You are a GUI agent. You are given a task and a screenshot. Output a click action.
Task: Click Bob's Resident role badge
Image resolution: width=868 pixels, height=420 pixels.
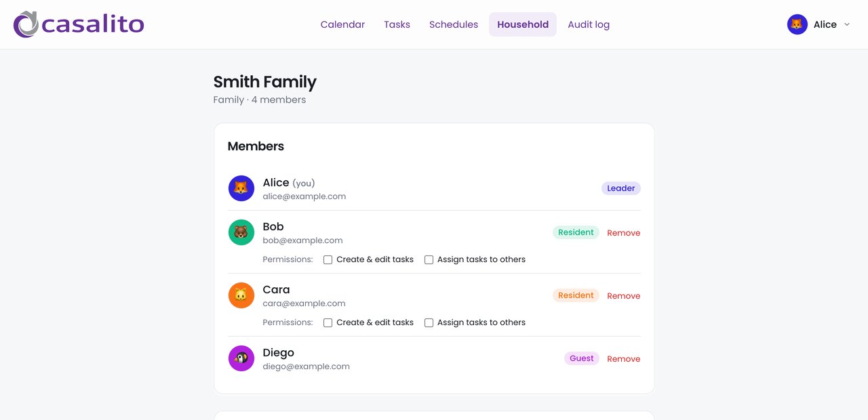(576, 232)
